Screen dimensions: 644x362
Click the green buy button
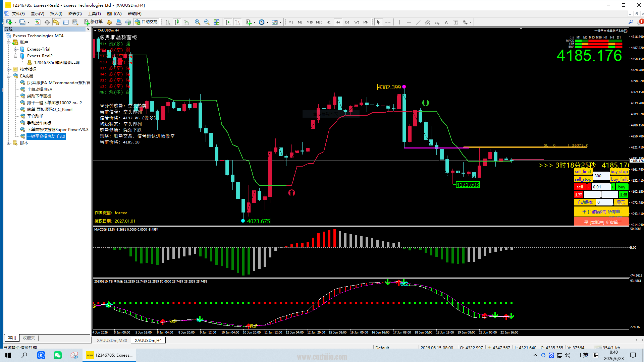tap(622, 187)
